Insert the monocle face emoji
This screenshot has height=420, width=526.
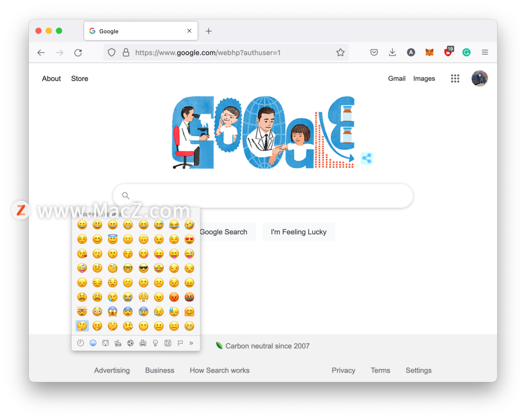(x=113, y=268)
